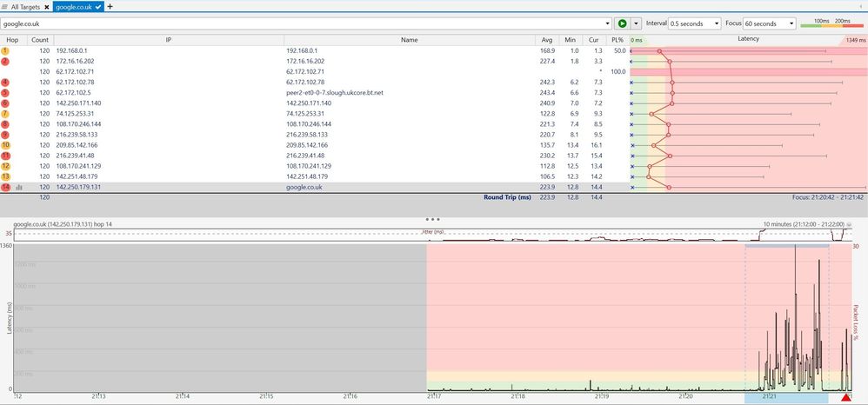Click the green start trace button
Viewport: 868px width, 405px height.
(x=622, y=23)
